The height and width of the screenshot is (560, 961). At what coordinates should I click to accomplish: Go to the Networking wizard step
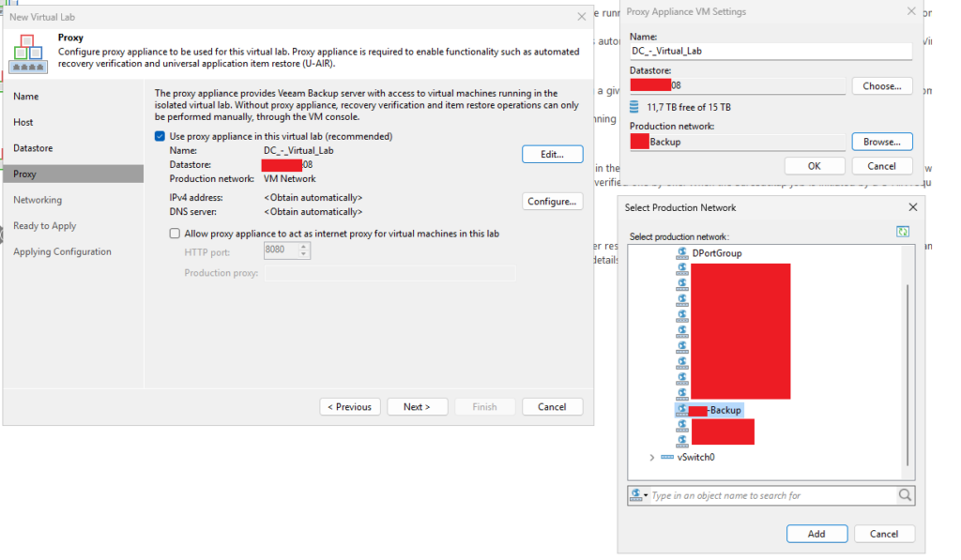[x=38, y=200]
